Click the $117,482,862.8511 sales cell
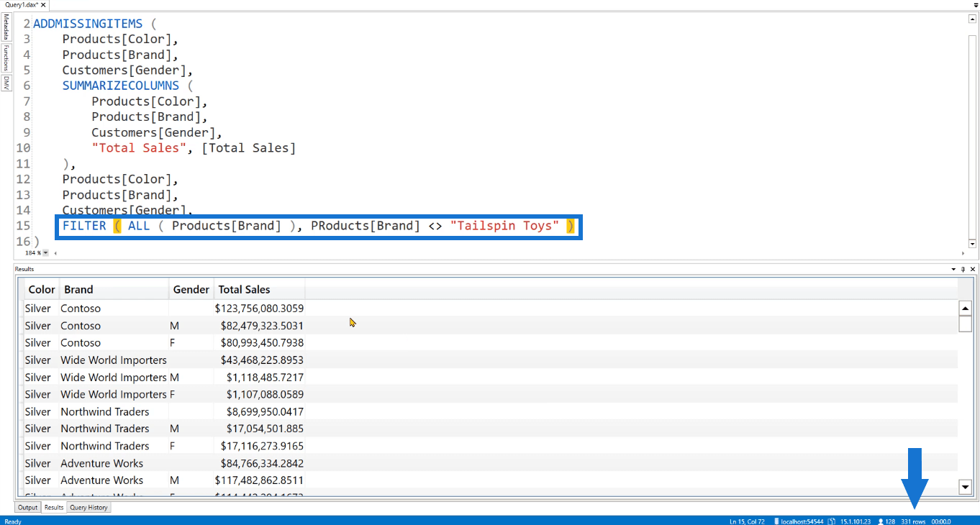 [259, 480]
